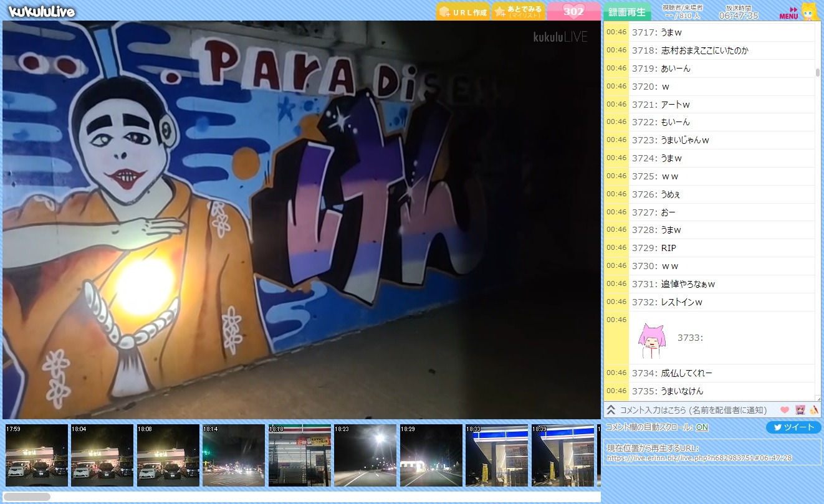Open the paint palette drawing icon
The width and height of the screenshot is (824, 504).
point(813,410)
